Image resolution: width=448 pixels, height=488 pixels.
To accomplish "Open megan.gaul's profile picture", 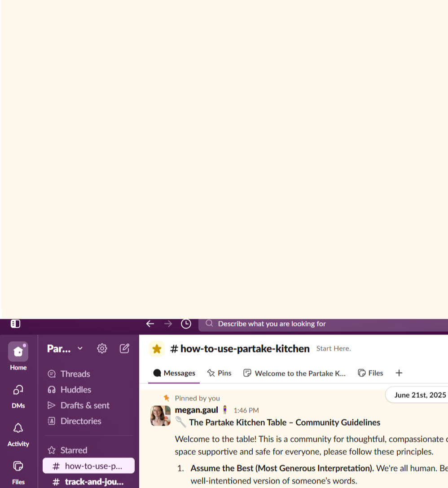I will (x=161, y=415).
